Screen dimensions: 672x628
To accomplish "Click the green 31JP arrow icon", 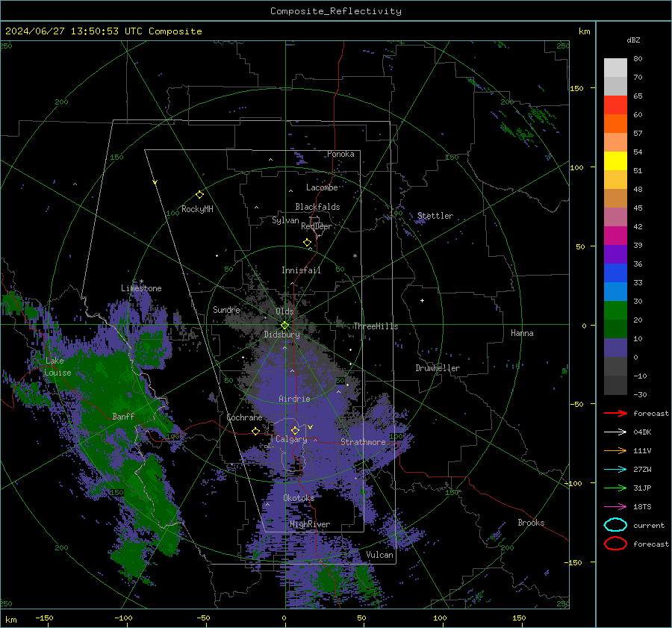I will (x=615, y=488).
